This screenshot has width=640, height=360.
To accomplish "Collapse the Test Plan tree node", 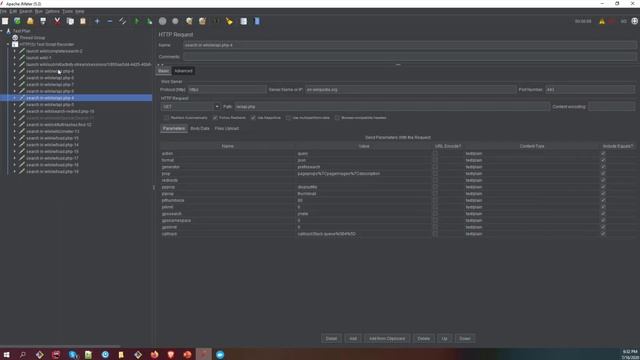I will pyautogui.click(x=2, y=31).
